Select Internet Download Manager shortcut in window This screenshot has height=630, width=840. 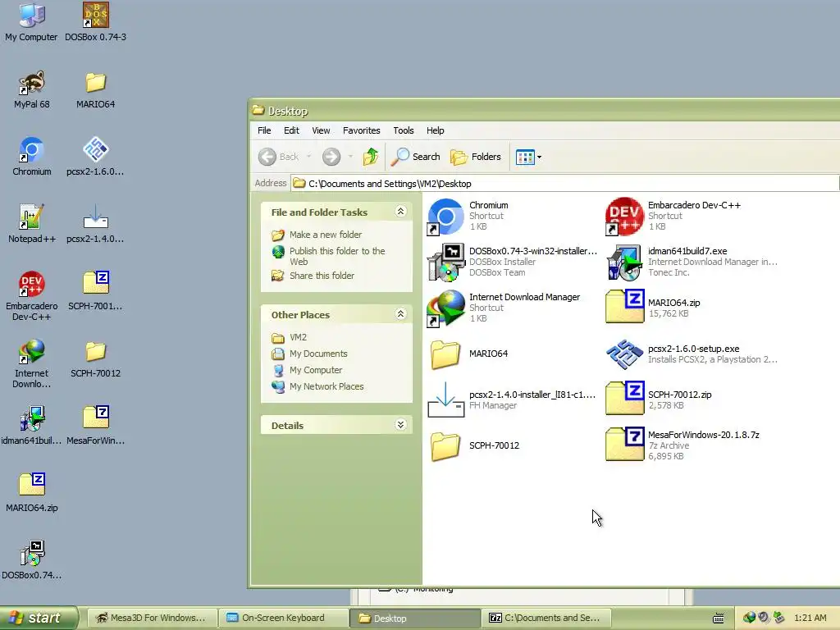click(x=504, y=308)
